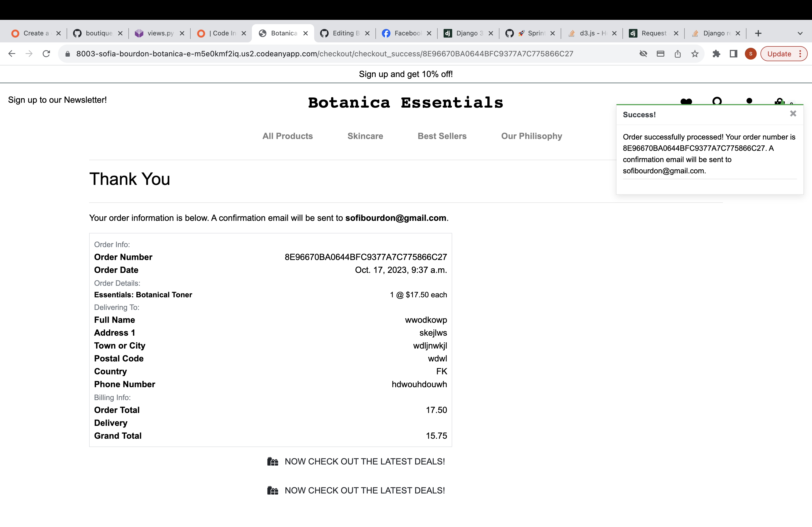Click the payment methods card icon
Viewport: 812px width, 527px height.
661,53
